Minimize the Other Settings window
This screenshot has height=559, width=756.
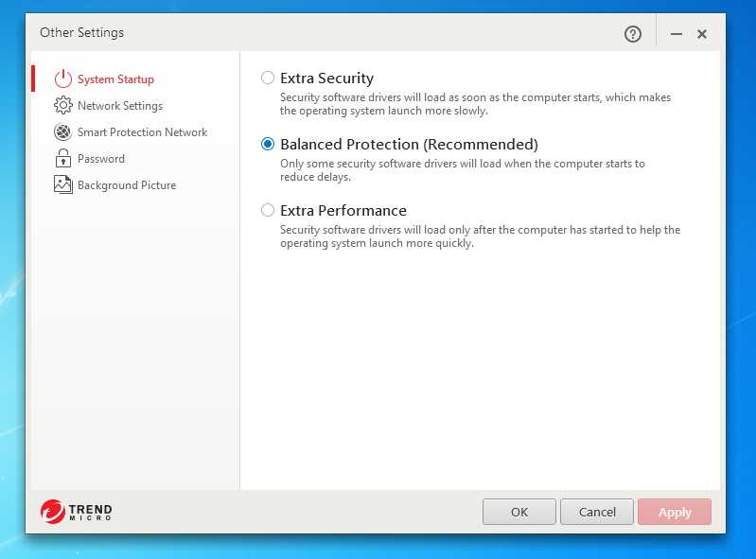(x=677, y=34)
